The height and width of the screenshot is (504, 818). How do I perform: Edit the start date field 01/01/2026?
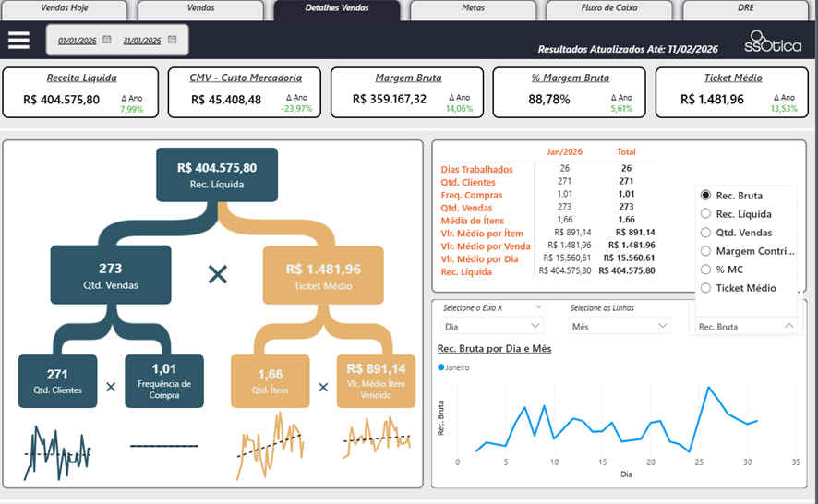[x=78, y=41]
